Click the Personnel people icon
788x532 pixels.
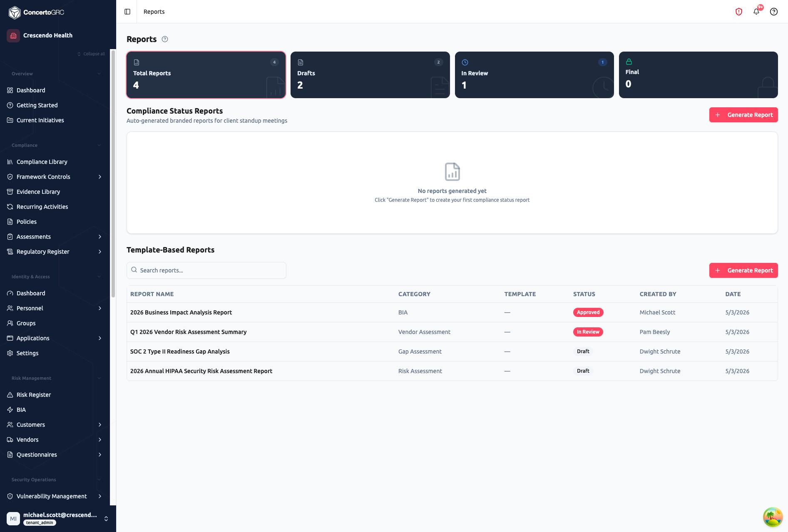10,308
